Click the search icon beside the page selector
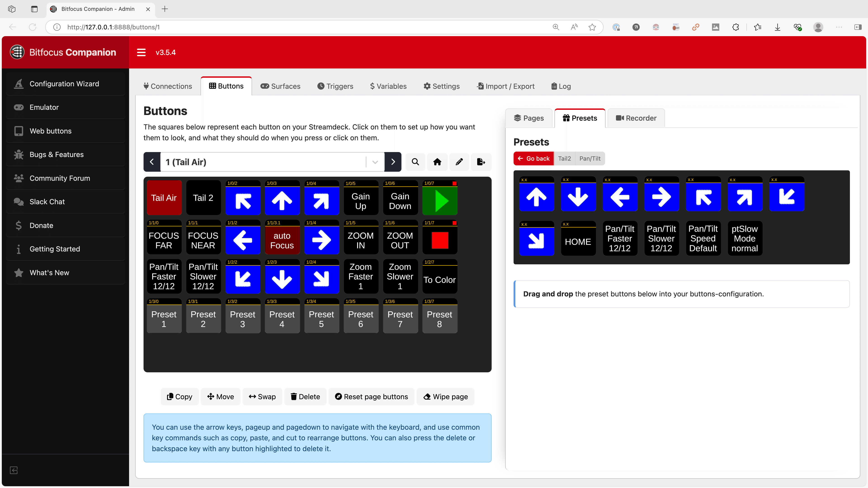This screenshot has height=488, width=868. click(415, 162)
